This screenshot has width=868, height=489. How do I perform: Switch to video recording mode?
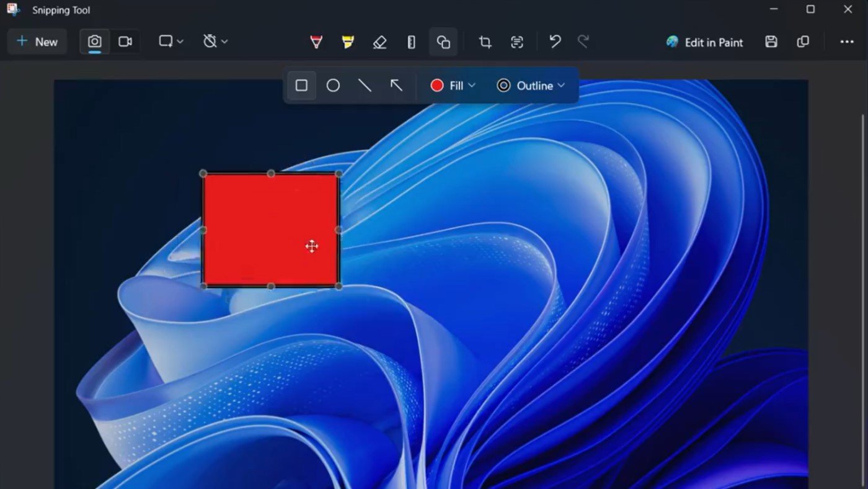(x=125, y=42)
